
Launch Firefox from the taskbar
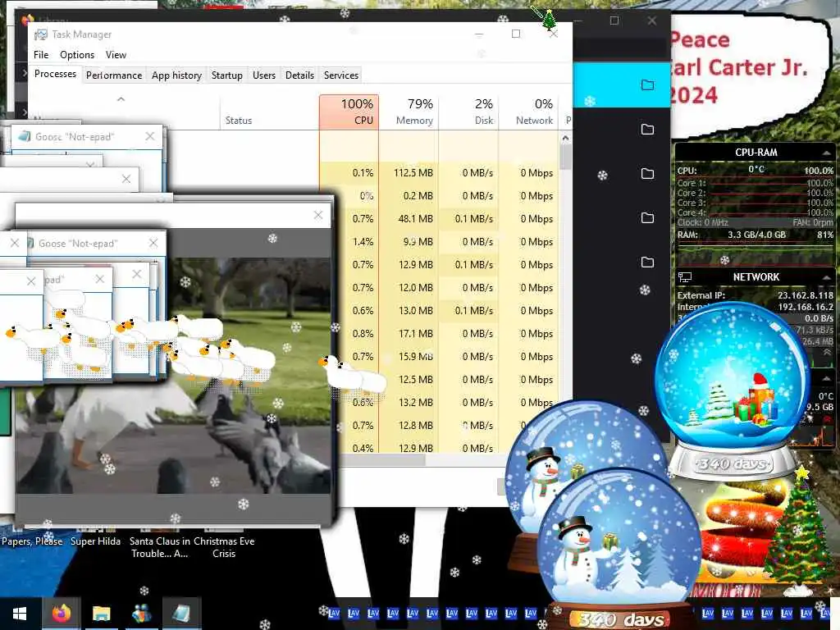pos(61,614)
